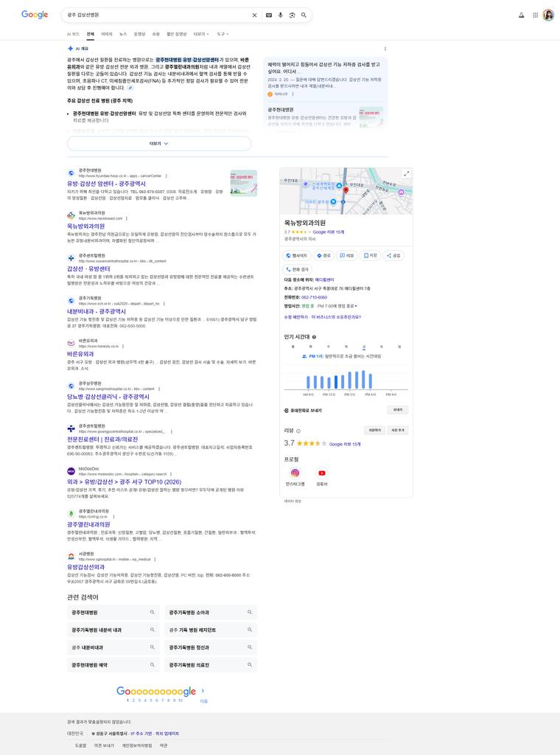The image size is (560, 755).
Task: Click the 광주열린내과의원 result favicon
Action: click(x=71, y=513)
